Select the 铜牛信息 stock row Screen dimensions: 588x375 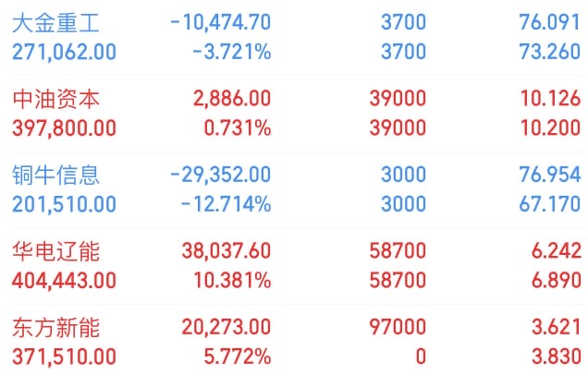point(55,174)
